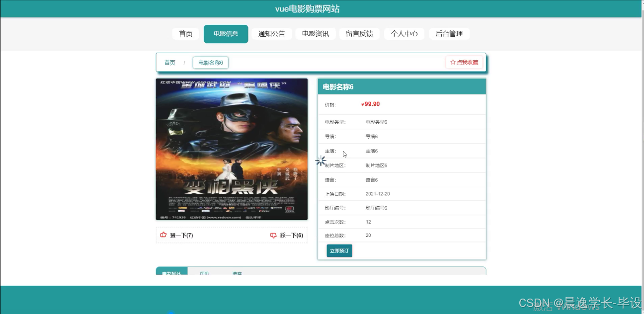Click the 主演6 value text
644x314 pixels.
click(x=372, y=151)
